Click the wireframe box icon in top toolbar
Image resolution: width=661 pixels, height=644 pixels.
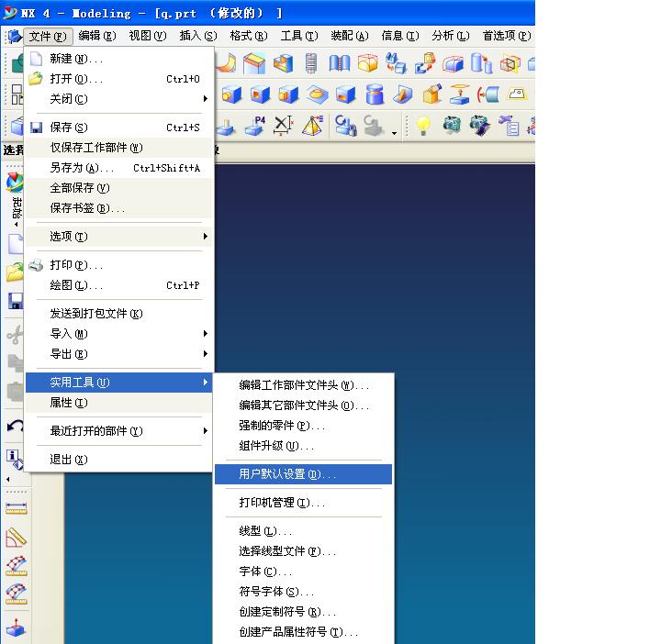510,63
